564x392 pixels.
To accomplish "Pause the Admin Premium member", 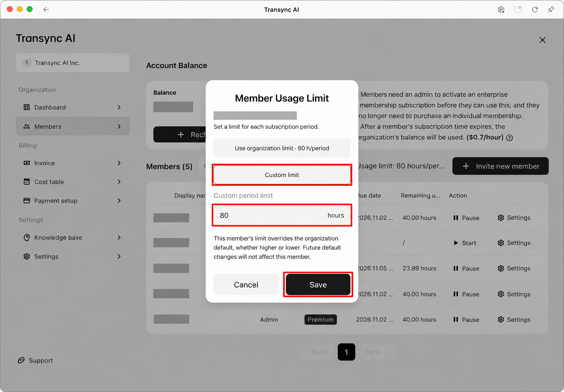I will point(466,320).
